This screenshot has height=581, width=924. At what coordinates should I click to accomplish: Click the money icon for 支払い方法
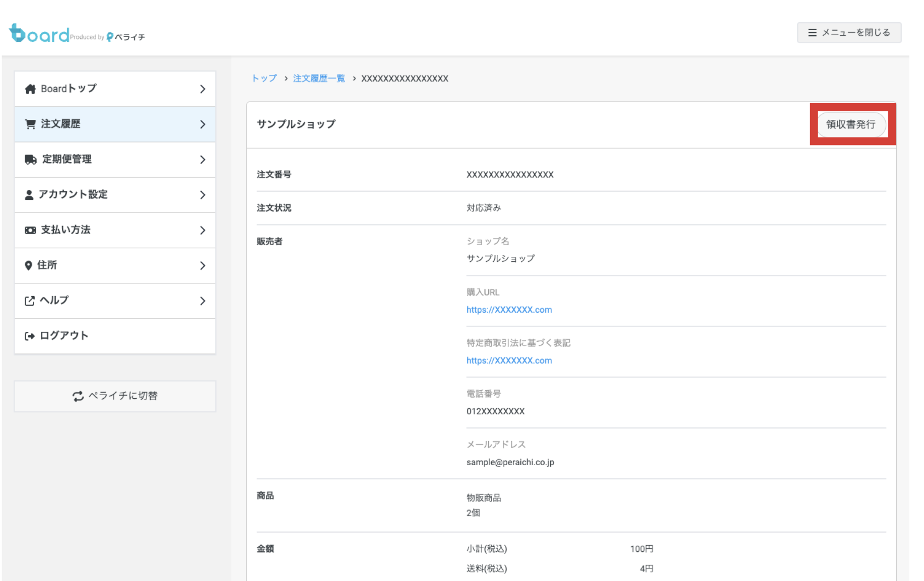click(x=30, y=230)
